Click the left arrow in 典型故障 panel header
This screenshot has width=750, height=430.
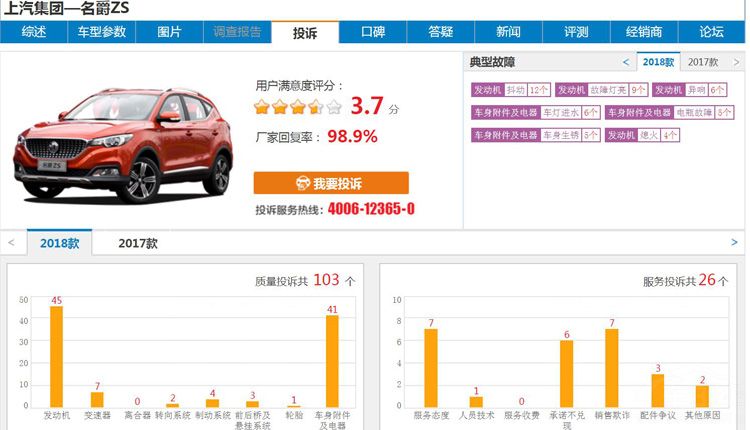pyautogui.click(x=626, y=62)
